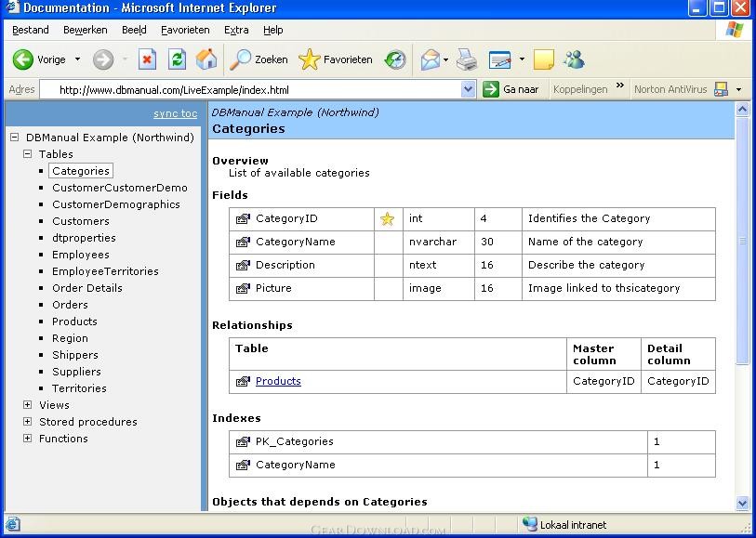Open the Messenger people icon
The width and height of the screenshot is (756, 538).
[575, 59]
